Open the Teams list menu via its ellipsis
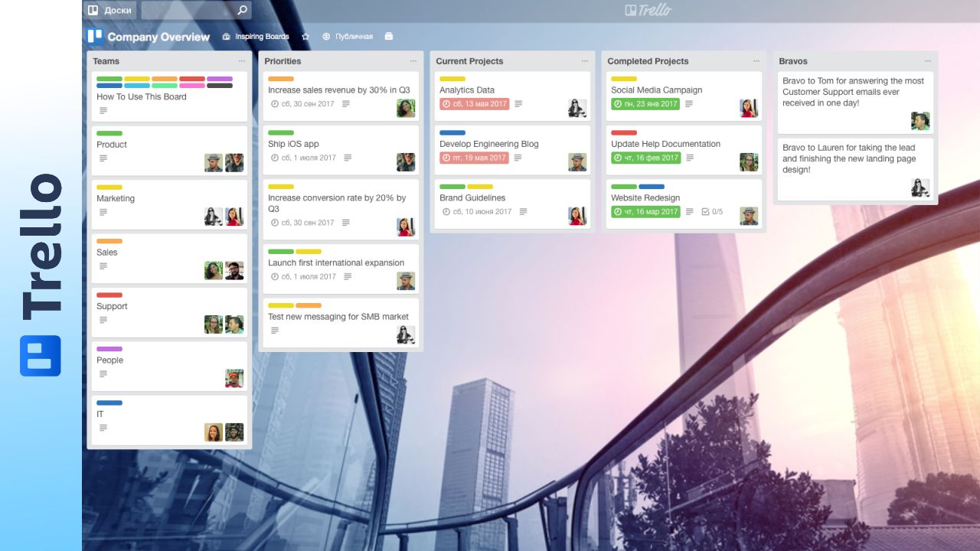 pyautogui.click(x=241, y=60)
